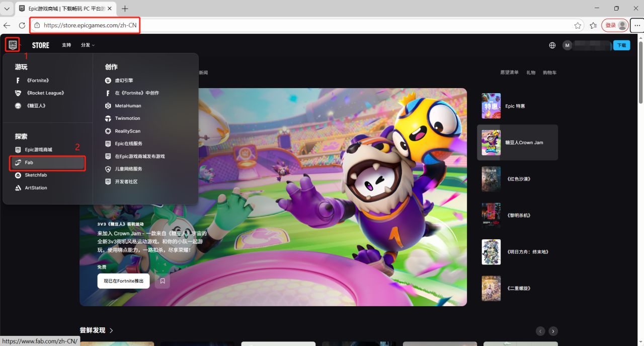
Task: Click the Twinmotion icon
Action: pos(108,118)
